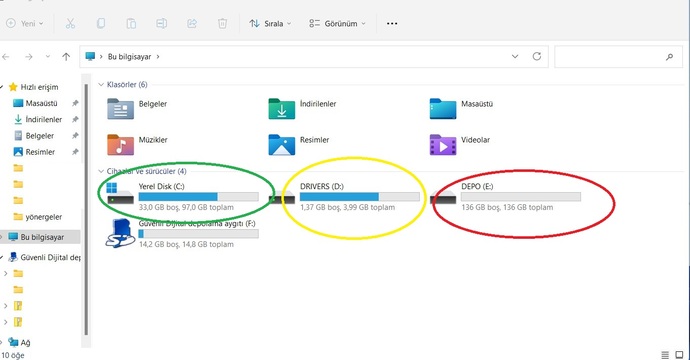Click Yerel Disk (C:) usage bar

pyautogui.click(x=198, y=197)
